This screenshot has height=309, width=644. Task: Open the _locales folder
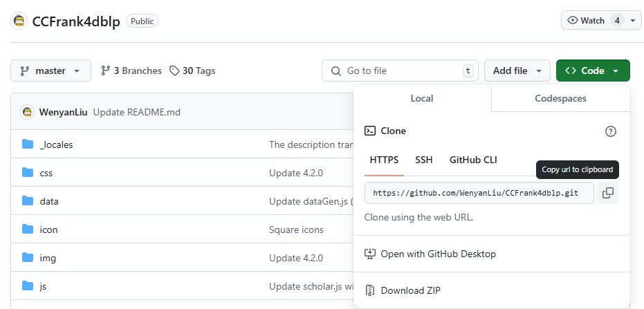pyautogui.click(x=56, y=144)
